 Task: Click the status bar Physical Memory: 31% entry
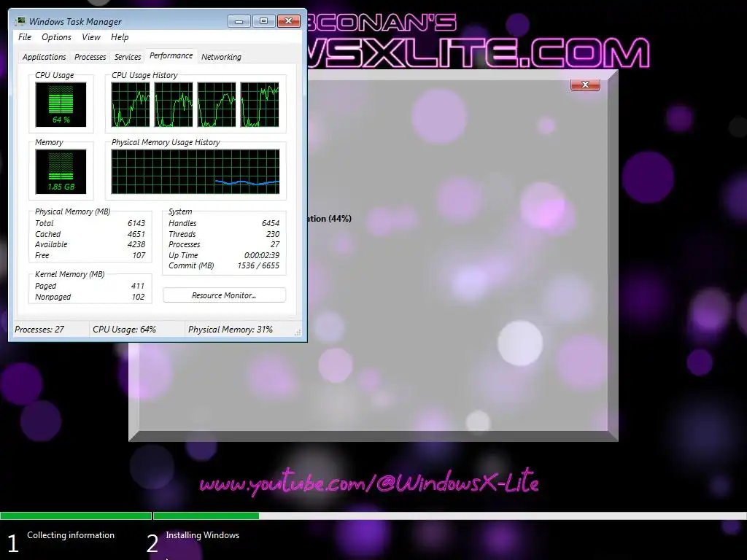click(230, 330)
